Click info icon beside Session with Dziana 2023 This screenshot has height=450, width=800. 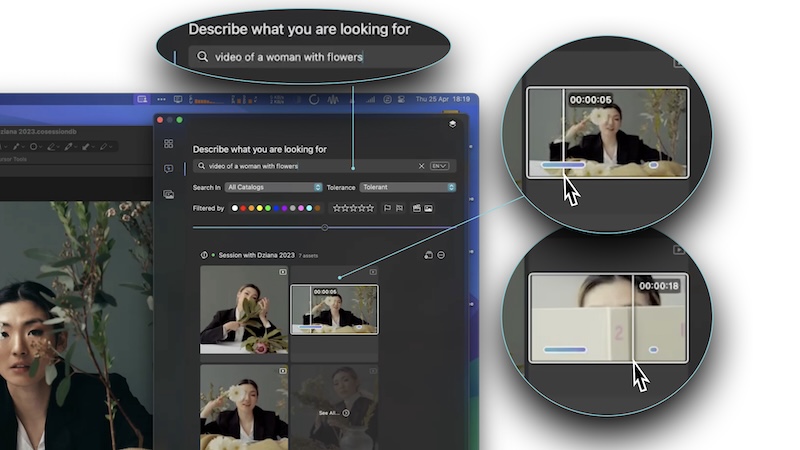(x=204, y=255)
